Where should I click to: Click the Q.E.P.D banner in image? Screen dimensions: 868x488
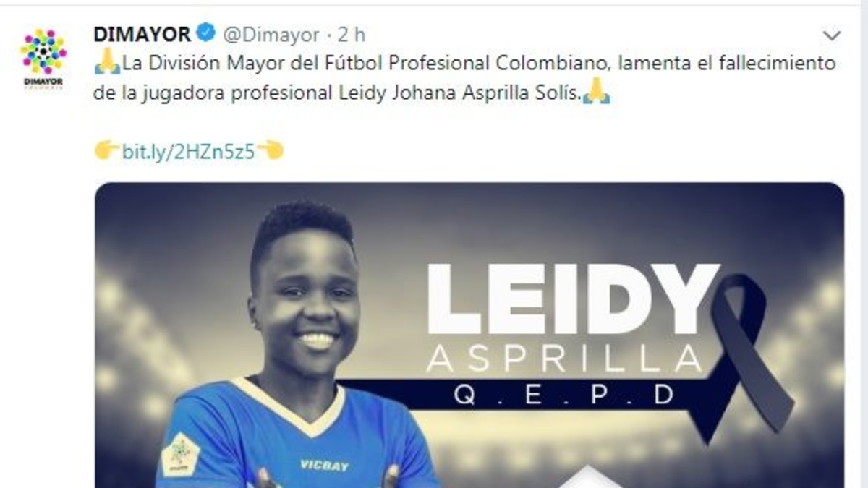coord(563,395)
